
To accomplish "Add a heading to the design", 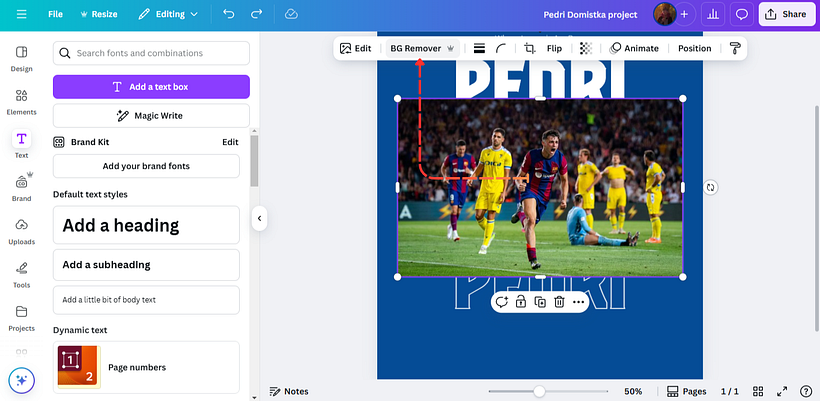I will [146, 225].
